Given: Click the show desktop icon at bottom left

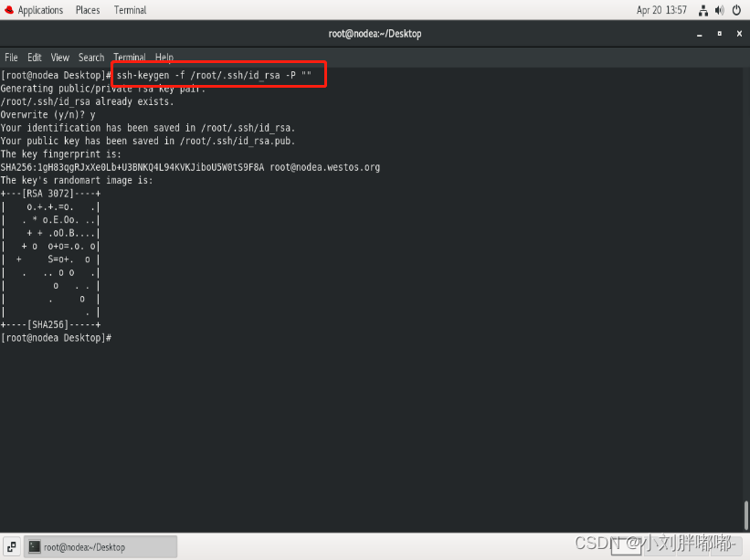Looking at the screenshot, I should click(10, 546).
